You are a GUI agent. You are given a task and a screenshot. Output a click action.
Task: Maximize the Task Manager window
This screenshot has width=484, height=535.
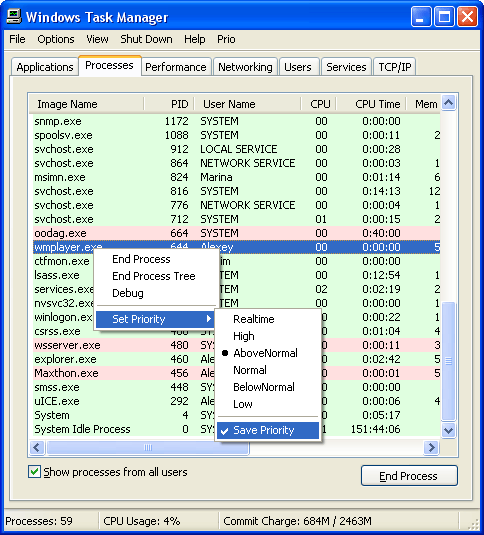(x=444, y=16)
